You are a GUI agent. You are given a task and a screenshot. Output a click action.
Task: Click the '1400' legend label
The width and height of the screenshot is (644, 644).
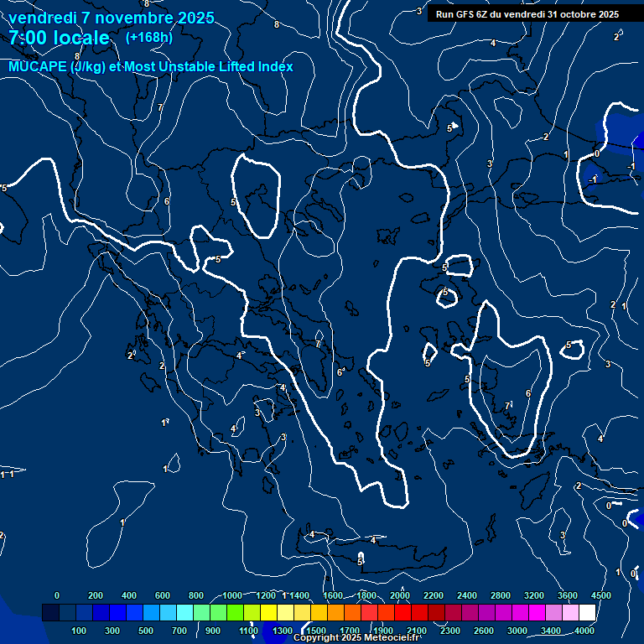point(299,595)
